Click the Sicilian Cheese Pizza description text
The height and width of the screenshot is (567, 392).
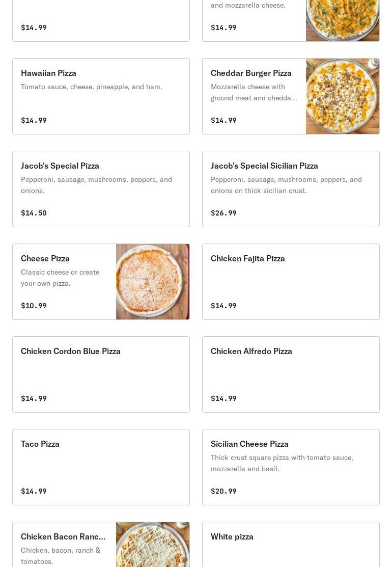tap(282, 463)
